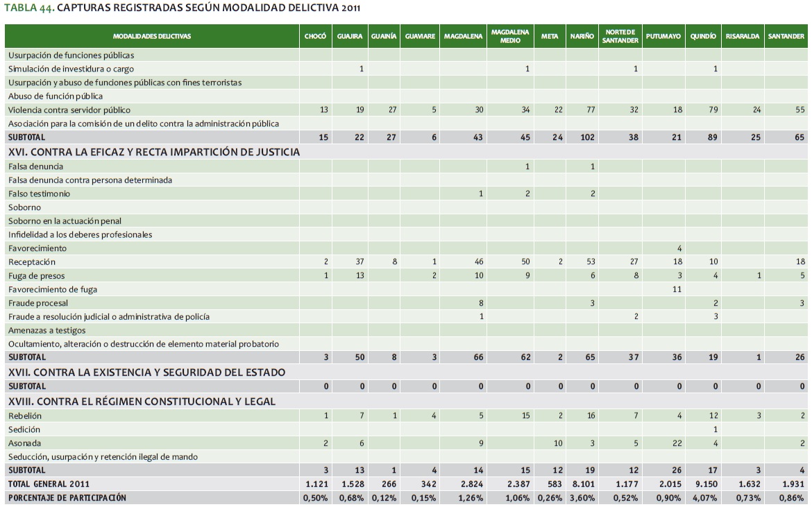812x507 pixels.
Task: Click the 'Simulación de investidura o cargo' row label
Action: point(71,69)
